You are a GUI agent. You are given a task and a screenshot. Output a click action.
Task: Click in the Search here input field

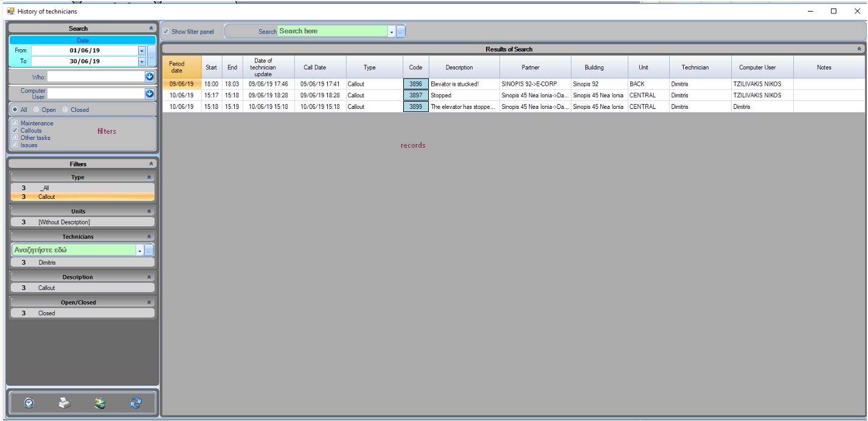click(332, 32)
